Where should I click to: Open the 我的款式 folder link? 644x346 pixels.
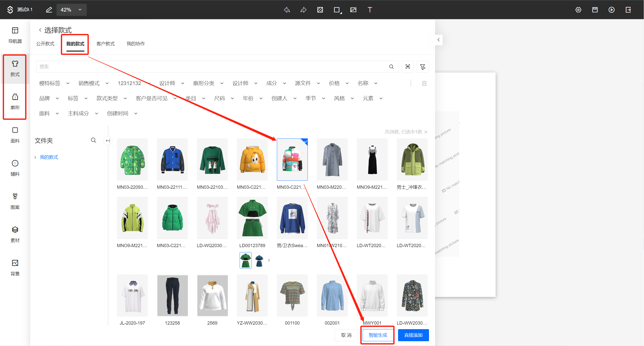49,157
